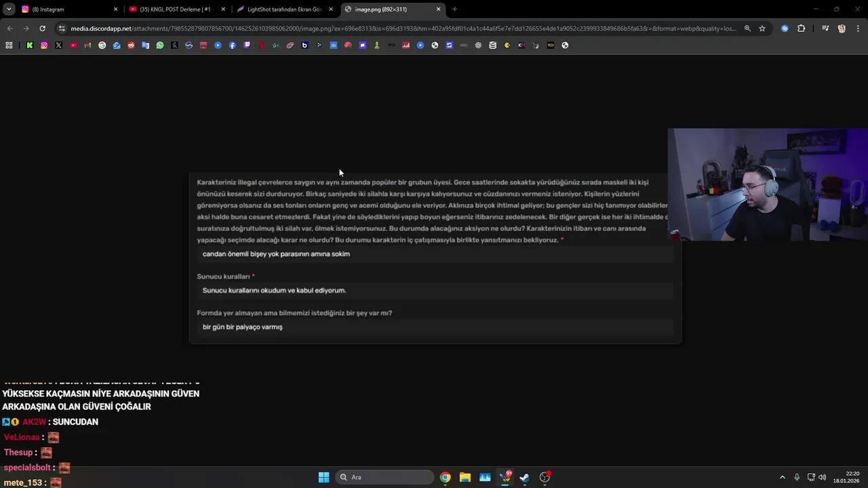Viewport: 868px width, 488px height.
Task: Open the tab search dropdown arrow
Action: point(8,9)
